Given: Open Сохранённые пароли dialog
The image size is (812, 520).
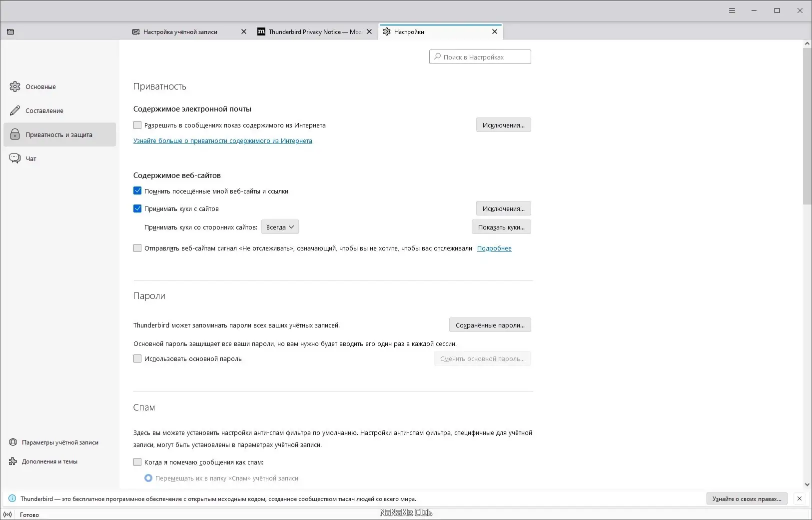Looking at the screenshot, I should [490, 325].
